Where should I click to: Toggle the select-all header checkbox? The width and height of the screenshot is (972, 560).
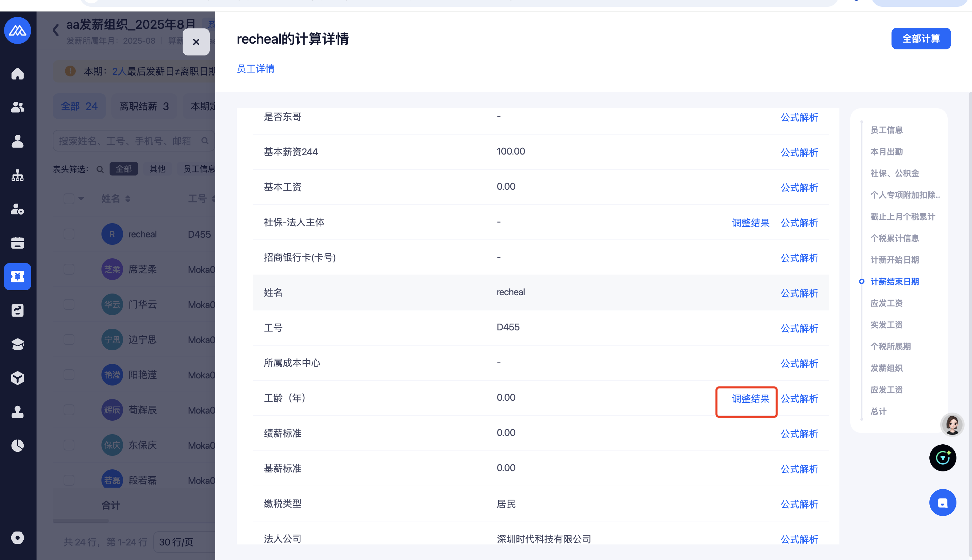69,199
